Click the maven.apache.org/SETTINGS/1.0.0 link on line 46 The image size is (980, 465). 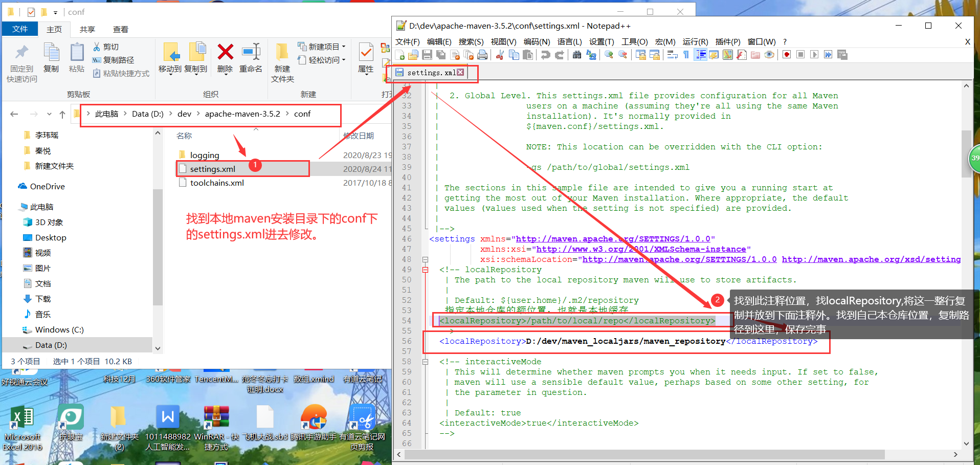tap(613, 239)
